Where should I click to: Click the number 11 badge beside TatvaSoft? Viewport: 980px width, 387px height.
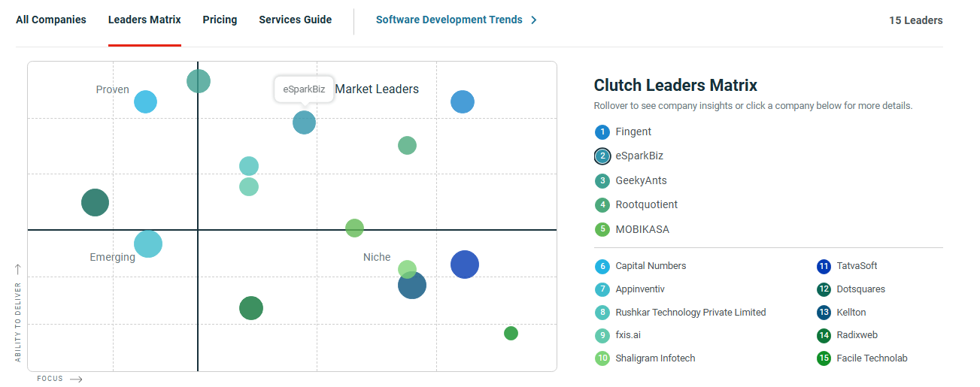pos(824,266)
